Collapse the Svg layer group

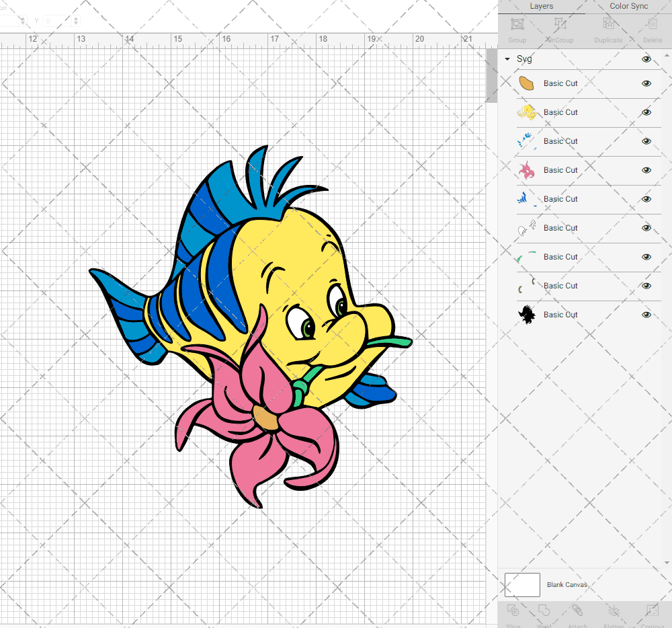pos(507,59)
